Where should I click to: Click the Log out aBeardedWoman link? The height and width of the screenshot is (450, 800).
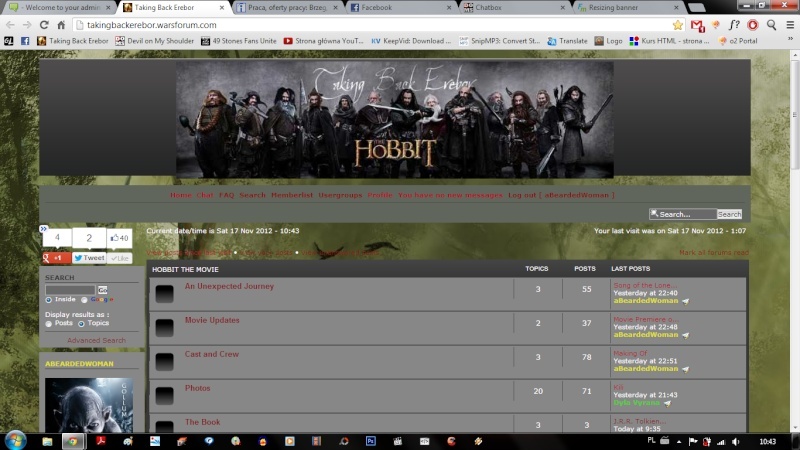[561, 195]
